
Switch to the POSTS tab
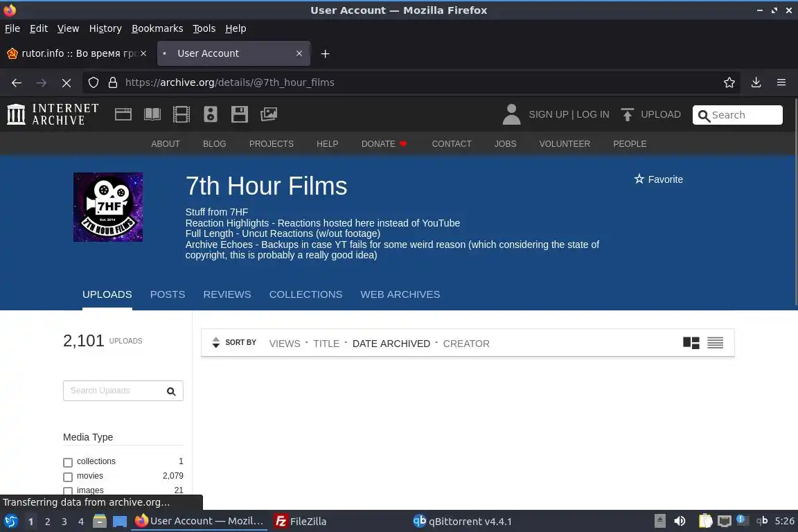pyautogui.click(x=168, y=294)
